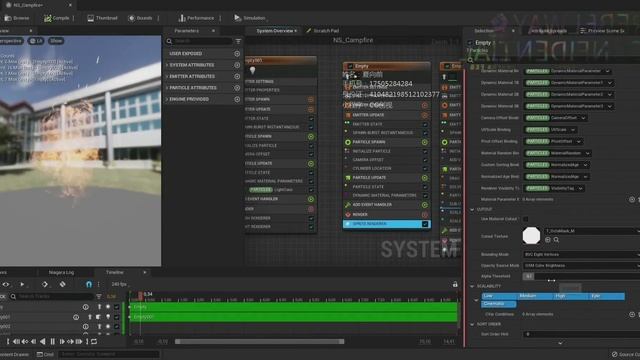The width and height of the screenshot is (640, 360).
Task: Toggle the Empty emitter header checkbox
Action: point(350,66)
